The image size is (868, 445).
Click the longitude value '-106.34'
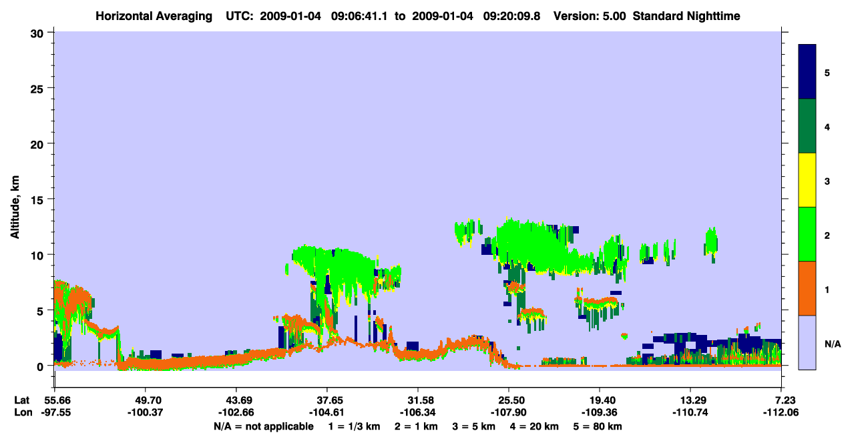(418, 412)
